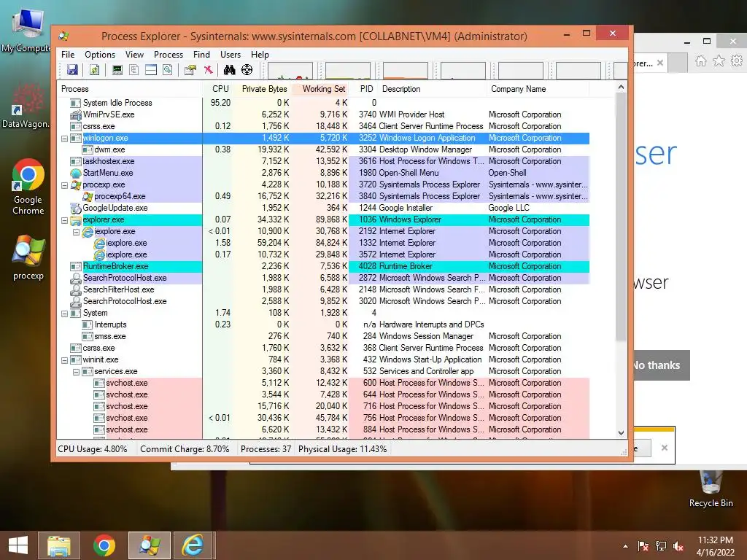Image resolution: width=747 pixels, height=560 pixels.
Task: Dismiss the browser notification bar with X
Action: coord(665,448)
